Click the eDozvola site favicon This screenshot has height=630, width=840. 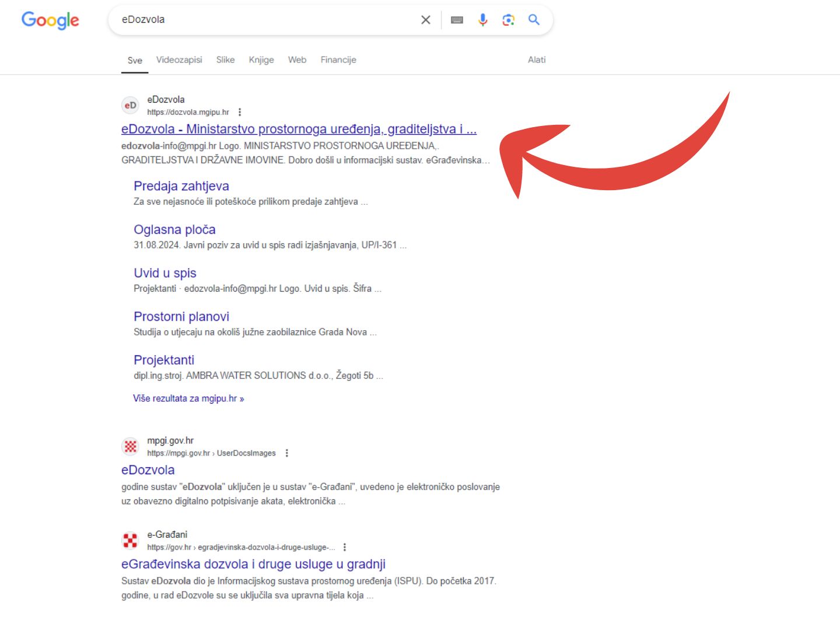point(131,106)
